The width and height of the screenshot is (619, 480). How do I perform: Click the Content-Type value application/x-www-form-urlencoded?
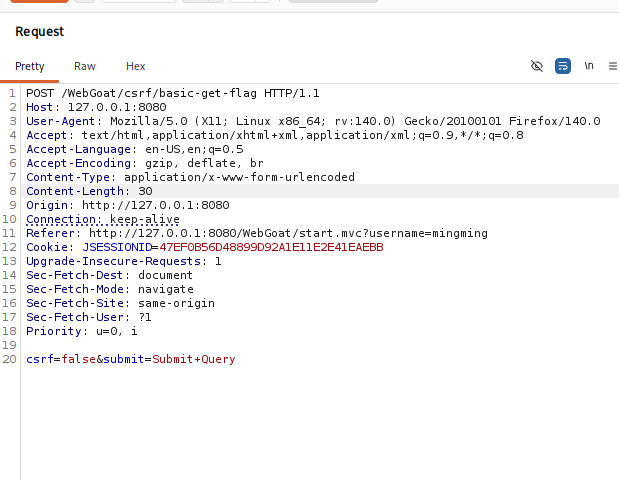pos(239,177)
